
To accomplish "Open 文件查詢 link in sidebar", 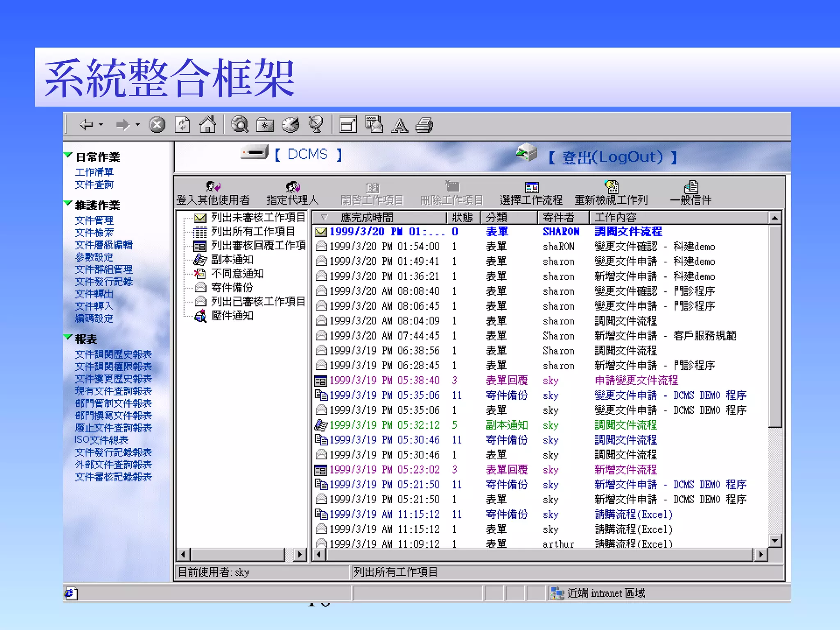I will coord(94,185).
